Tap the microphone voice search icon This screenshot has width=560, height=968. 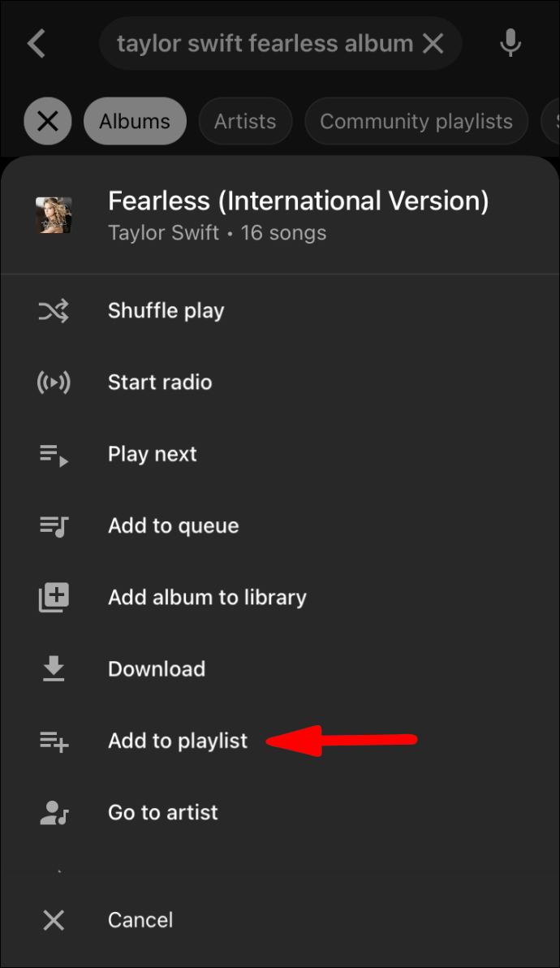click(510, 43)
